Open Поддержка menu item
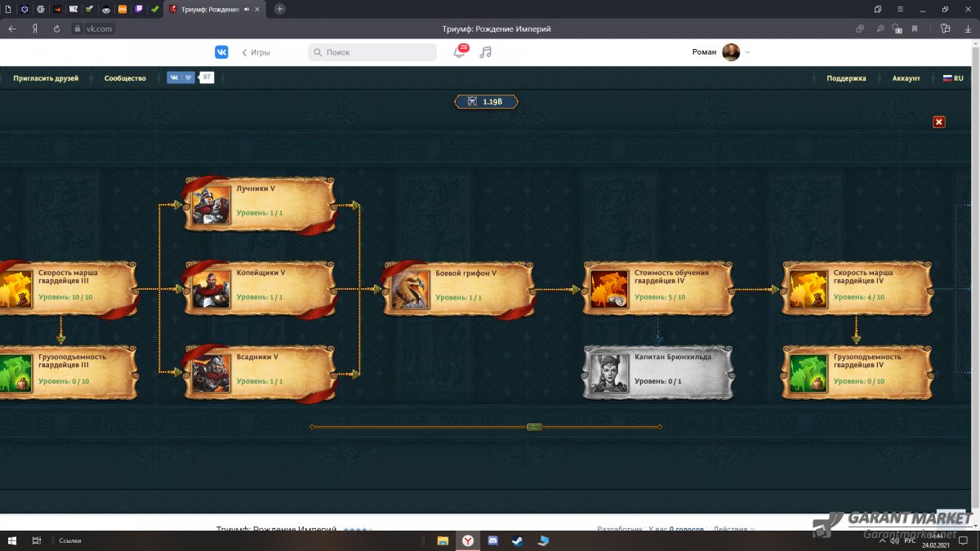 pyautogui.click(x=846, y=78)
